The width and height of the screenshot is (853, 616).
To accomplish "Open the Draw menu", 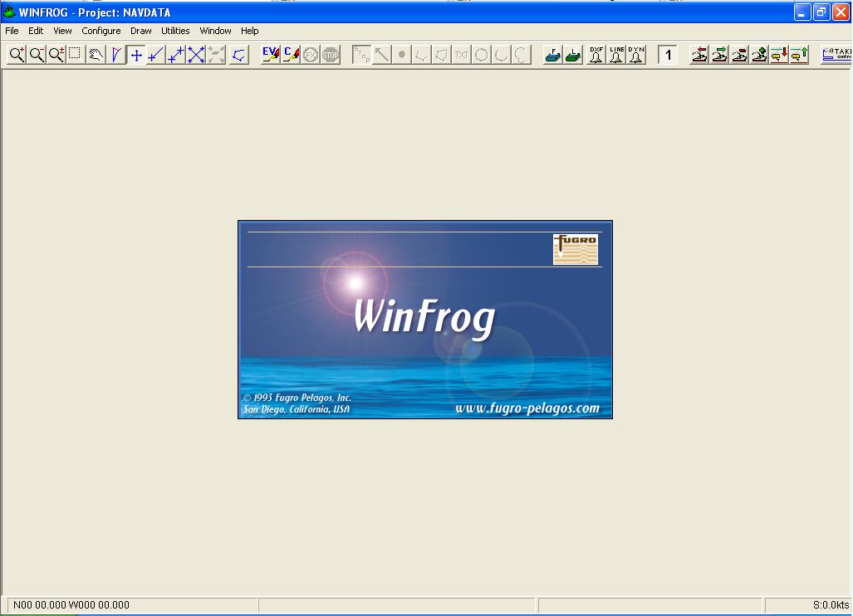I will (140, 31).
